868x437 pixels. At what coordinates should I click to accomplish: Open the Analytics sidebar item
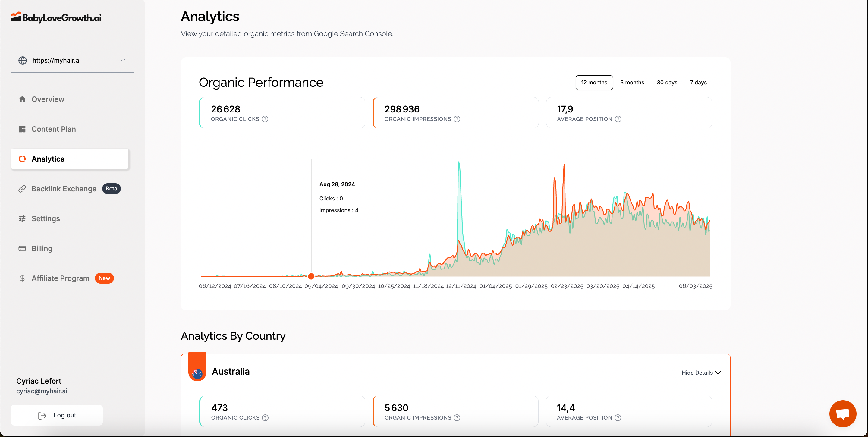tap(69, 159)
